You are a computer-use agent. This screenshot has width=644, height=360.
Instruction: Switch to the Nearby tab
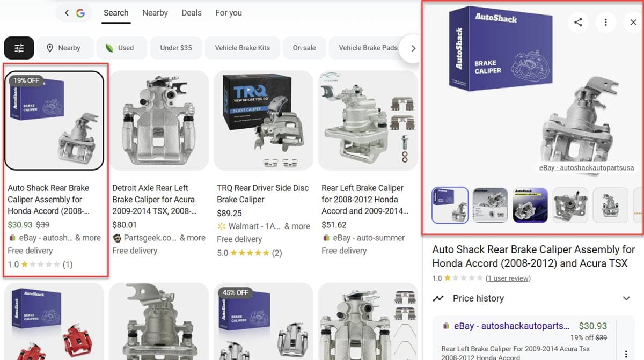[155, 13]
